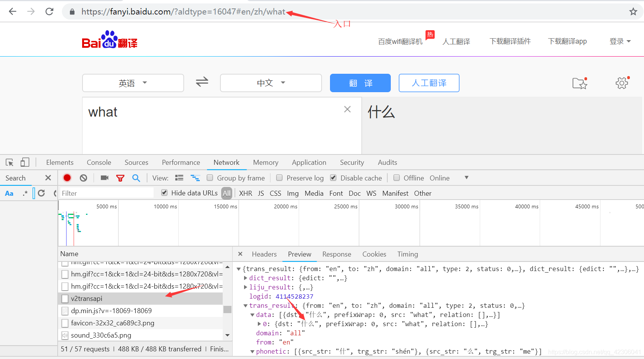The image size is (644, 359).
Task: Open the favorites collection folder icon
Action: coord(580,83)
